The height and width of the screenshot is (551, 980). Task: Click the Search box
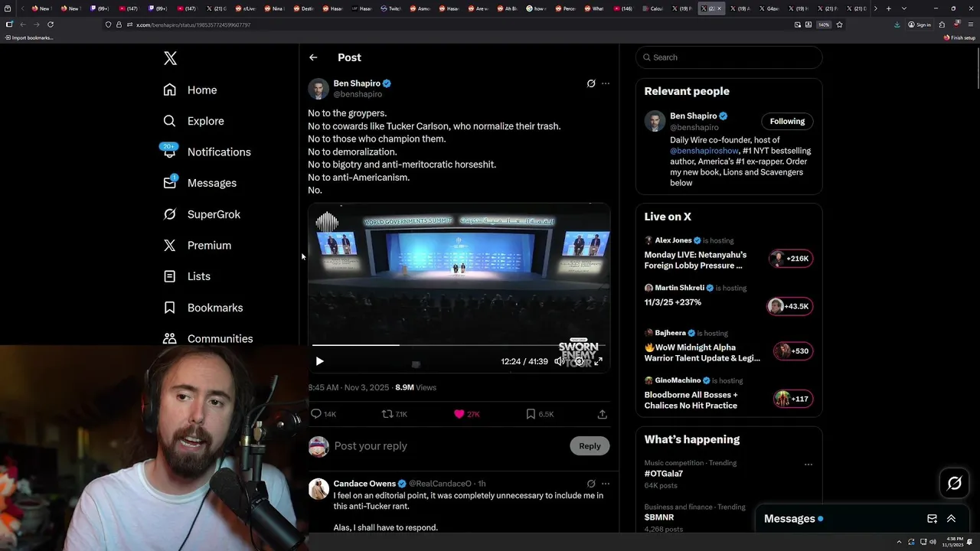[729, 57]
